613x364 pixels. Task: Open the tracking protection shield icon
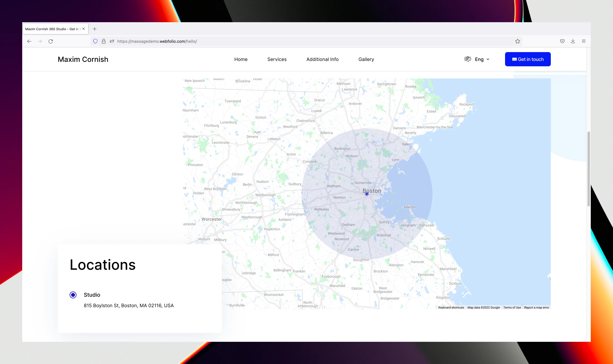[x=96, y=41]
